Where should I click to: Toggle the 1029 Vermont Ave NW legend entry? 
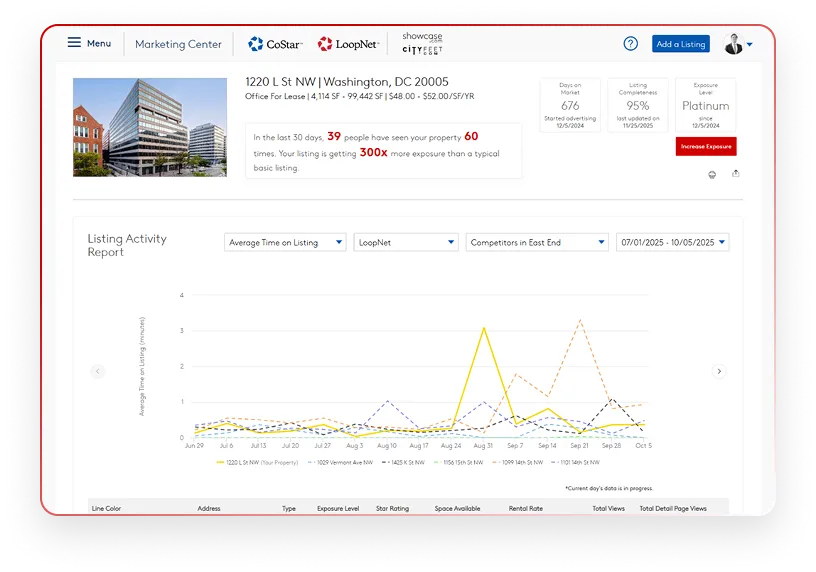pos(341,462)
